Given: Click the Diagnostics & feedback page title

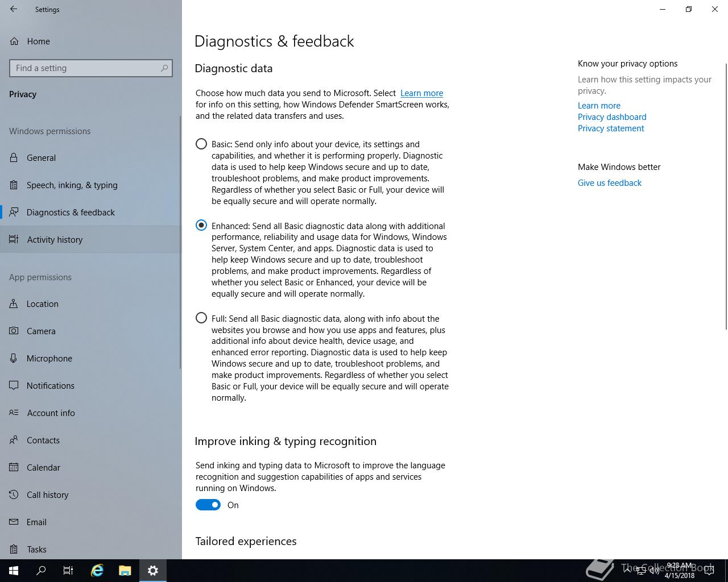Looking at the screenshot, I should tap(274, 41).
